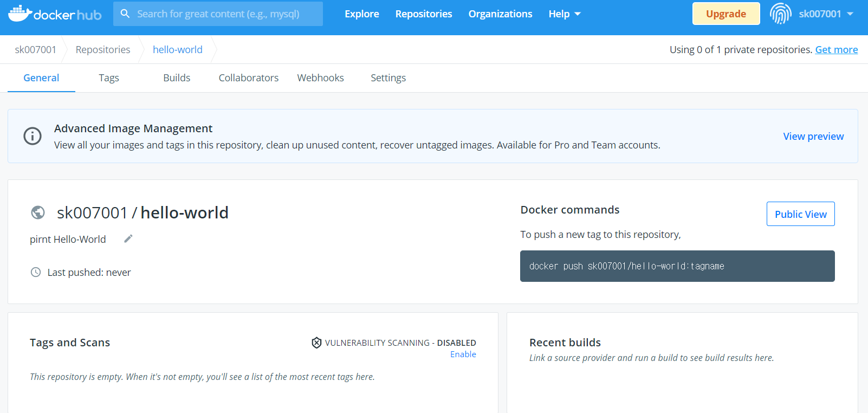Click the globe public repository icon
The image size is (868, 413).
pyautogui.click(x=38, y=212)
